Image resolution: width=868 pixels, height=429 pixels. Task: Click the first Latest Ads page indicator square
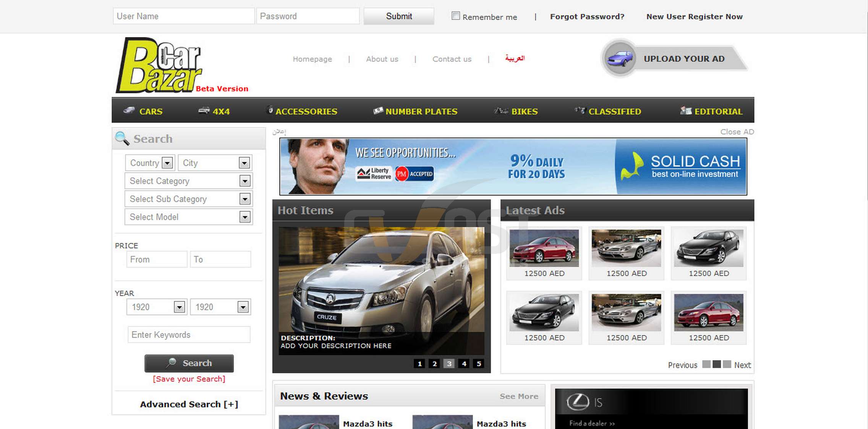tap(706, 364)
